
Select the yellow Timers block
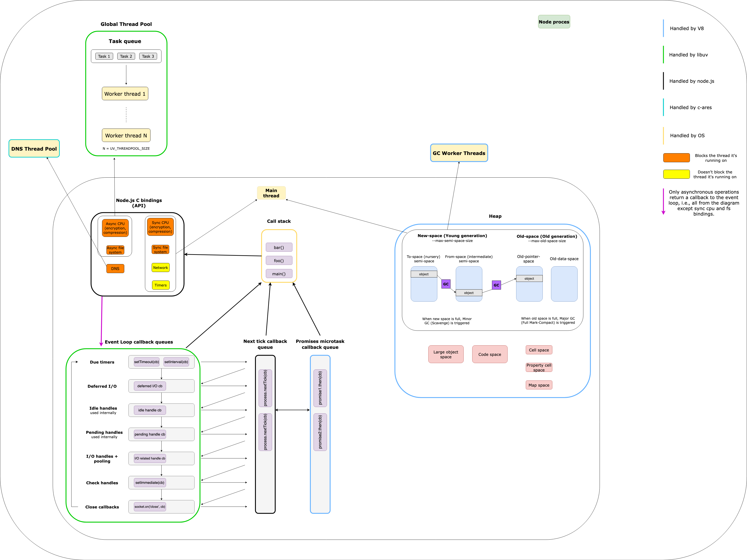coord(161,285)
